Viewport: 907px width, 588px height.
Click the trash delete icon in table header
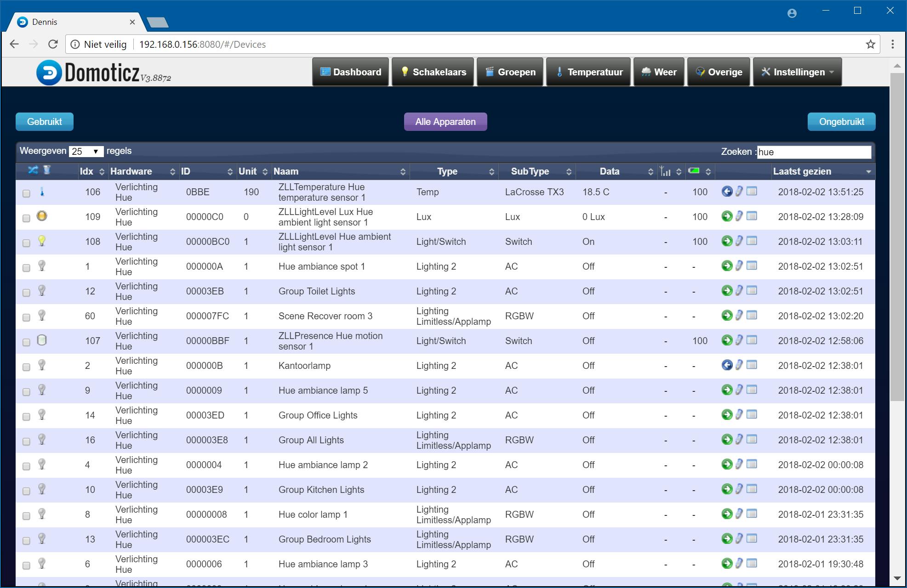tap(46, 170)
